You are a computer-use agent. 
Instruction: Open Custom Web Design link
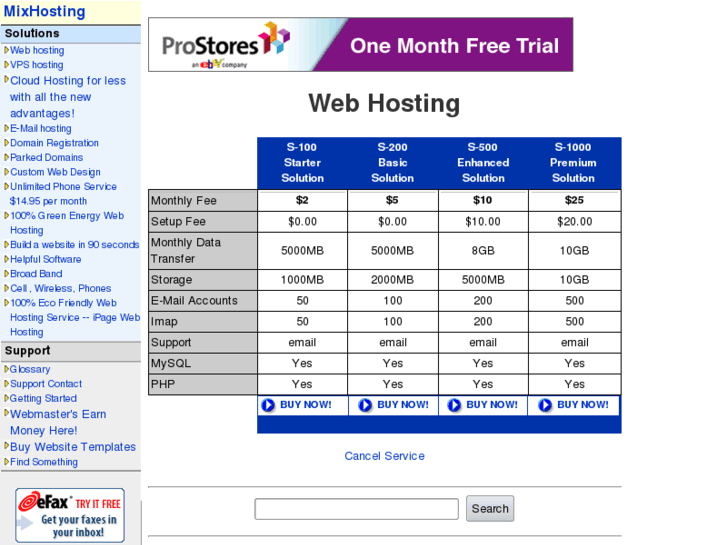pos(55,172)
